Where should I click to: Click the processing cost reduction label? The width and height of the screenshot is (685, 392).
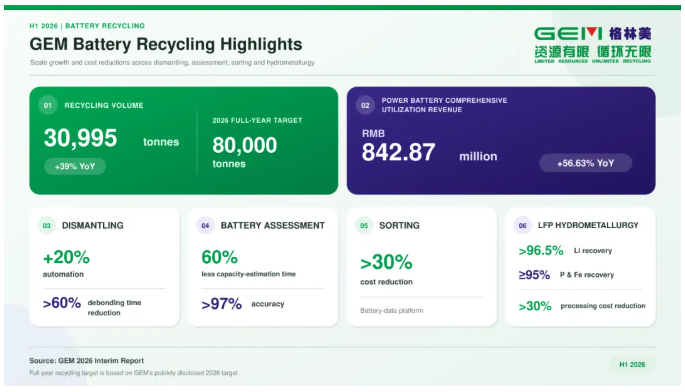click(x=603, y=306)
